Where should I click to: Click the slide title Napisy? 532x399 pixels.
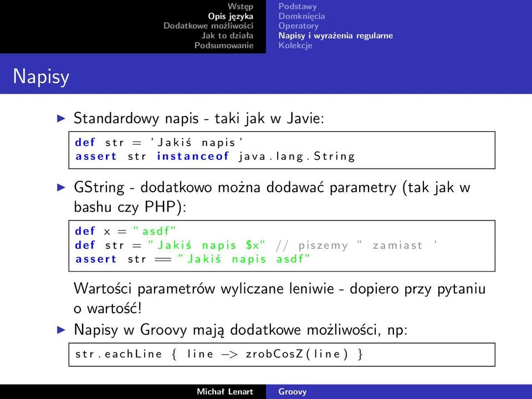pyautogui.click(x=41, y=76)
